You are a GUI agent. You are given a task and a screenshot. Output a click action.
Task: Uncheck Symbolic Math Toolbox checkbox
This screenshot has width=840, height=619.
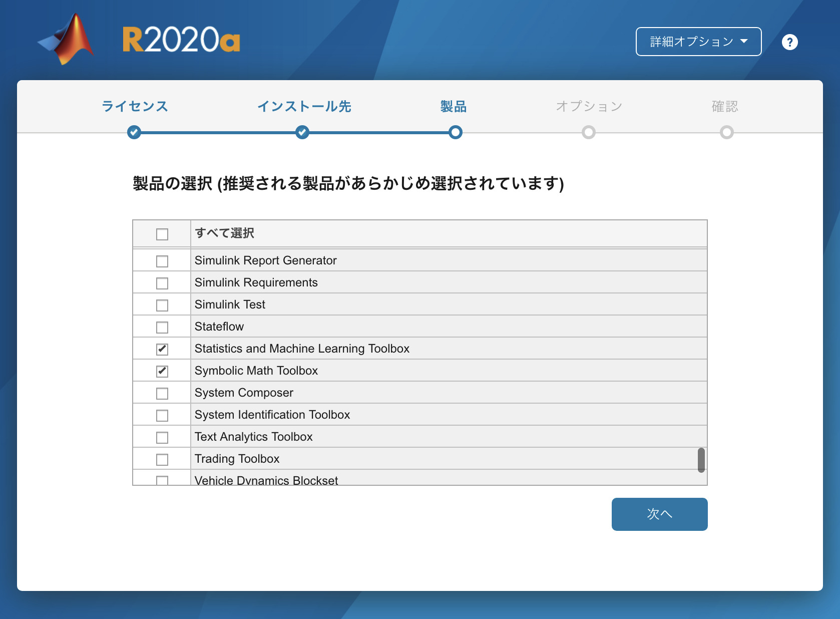162,371
